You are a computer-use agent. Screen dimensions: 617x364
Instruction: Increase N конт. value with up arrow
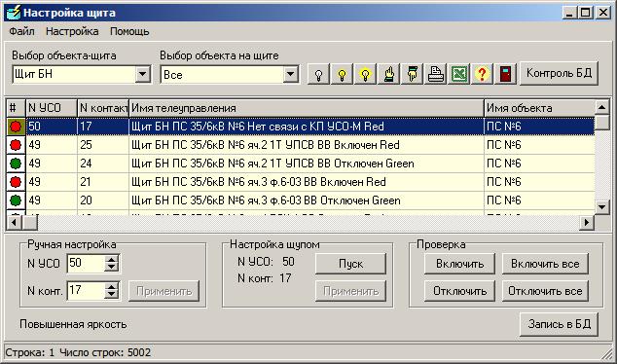point(112,287)
